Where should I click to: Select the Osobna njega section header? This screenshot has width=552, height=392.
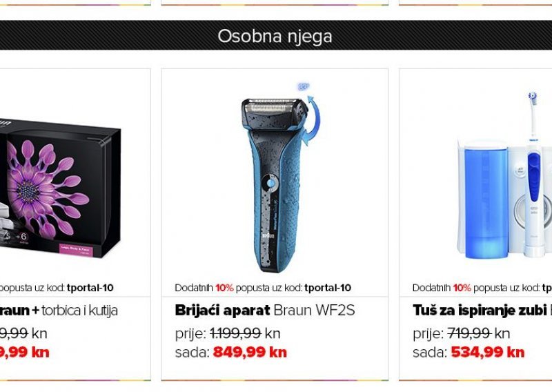(x=275, y=36)
